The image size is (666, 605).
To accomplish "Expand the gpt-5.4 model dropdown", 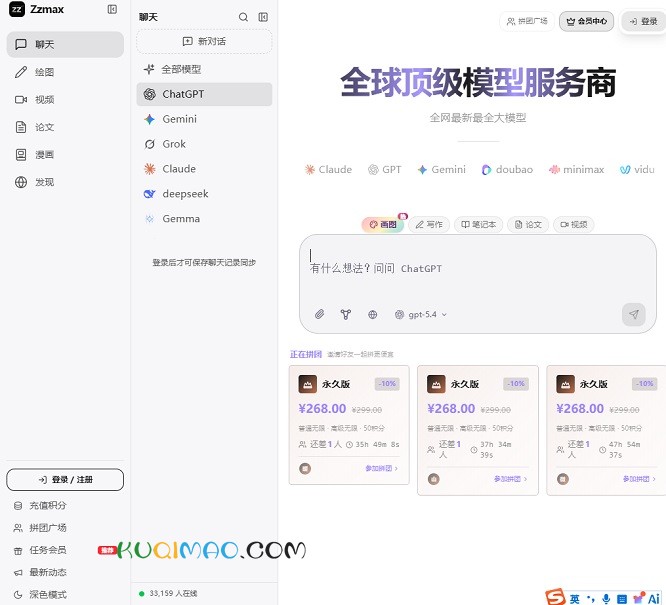I will 421,314.
